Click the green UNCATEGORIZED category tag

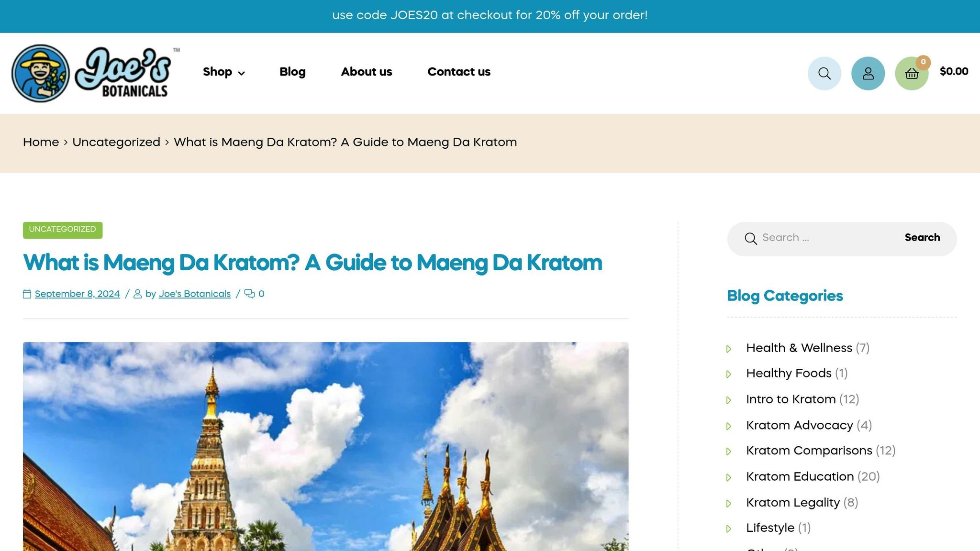(x=62, y=230)
